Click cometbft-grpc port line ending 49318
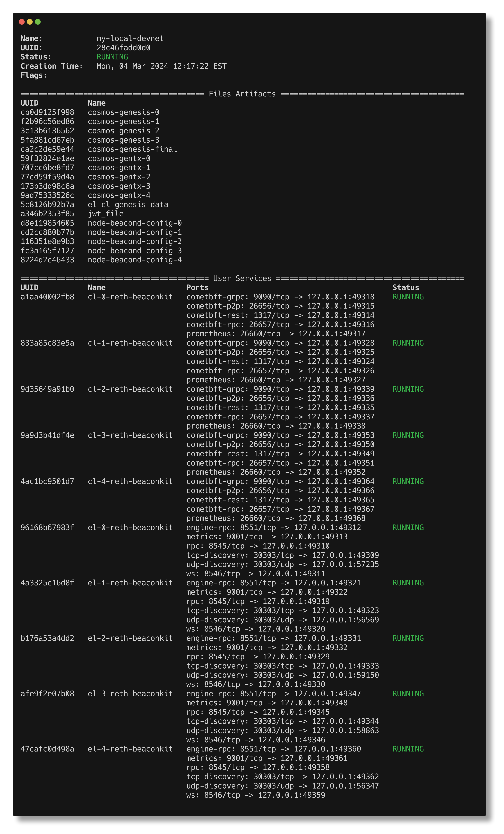This screenshot has width=504, height=834. tap(280, 297)
